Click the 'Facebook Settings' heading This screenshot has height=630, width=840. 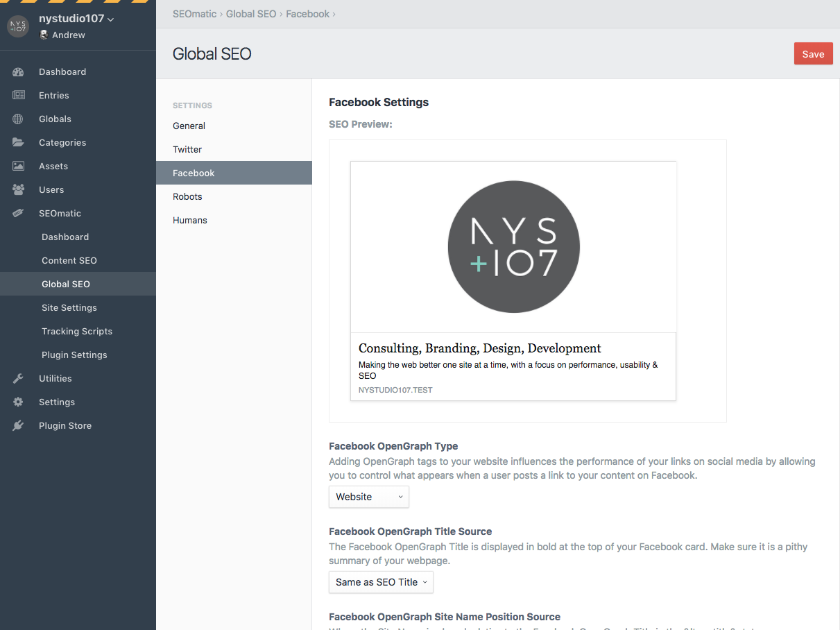(379, 102)
